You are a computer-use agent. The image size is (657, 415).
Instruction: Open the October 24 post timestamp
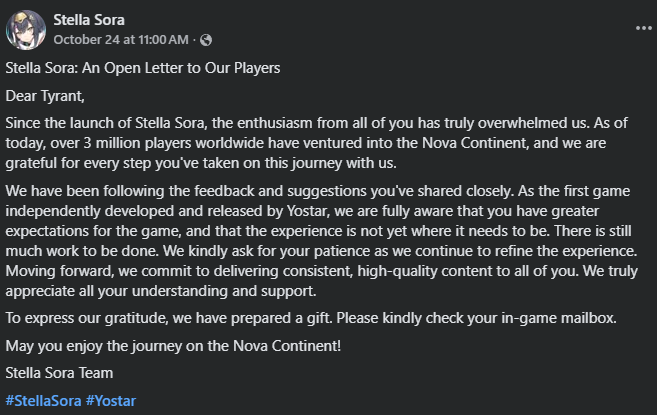(x=120, y=40)
